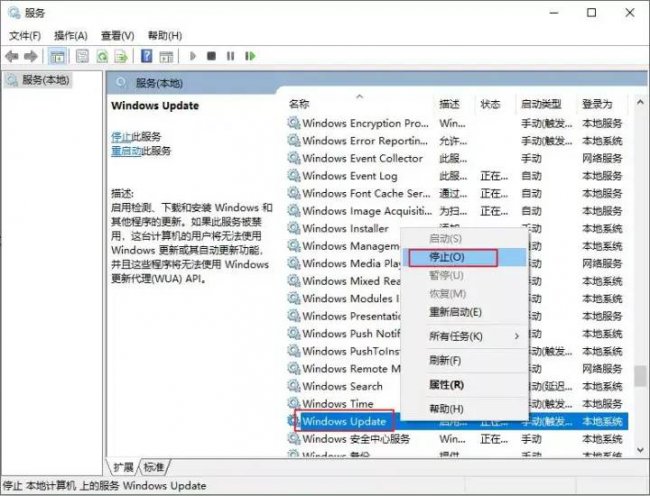Sort by the 登录为 column header
The width and height of the screenshot is (650, 496).
601,104
